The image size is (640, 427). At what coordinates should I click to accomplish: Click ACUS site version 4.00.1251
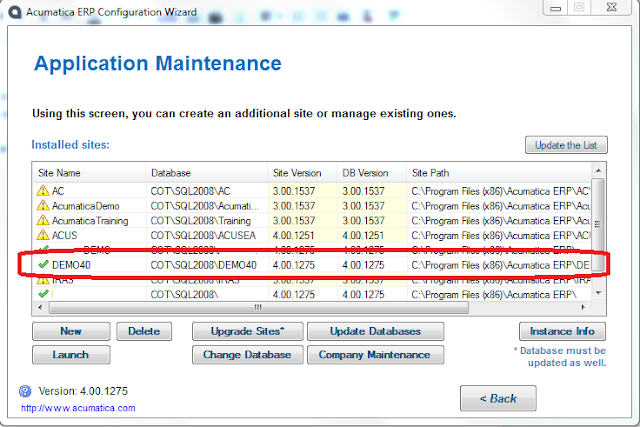[x=293, y=235]
